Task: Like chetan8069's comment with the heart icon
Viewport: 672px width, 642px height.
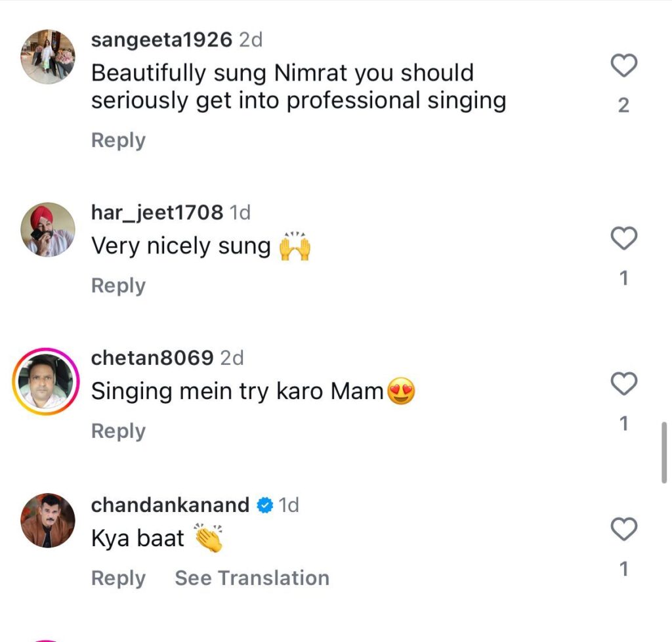Action: pyautogui.click(x=623, y=383)
